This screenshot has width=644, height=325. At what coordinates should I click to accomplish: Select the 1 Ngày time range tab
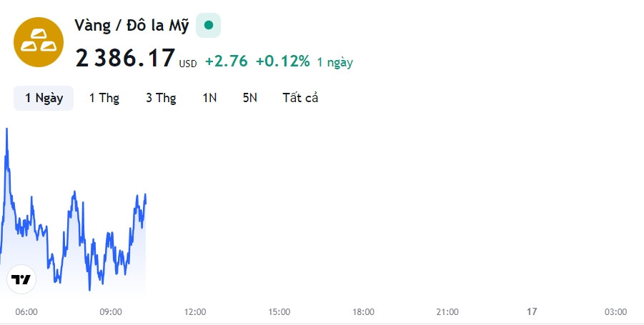(44, 98)
